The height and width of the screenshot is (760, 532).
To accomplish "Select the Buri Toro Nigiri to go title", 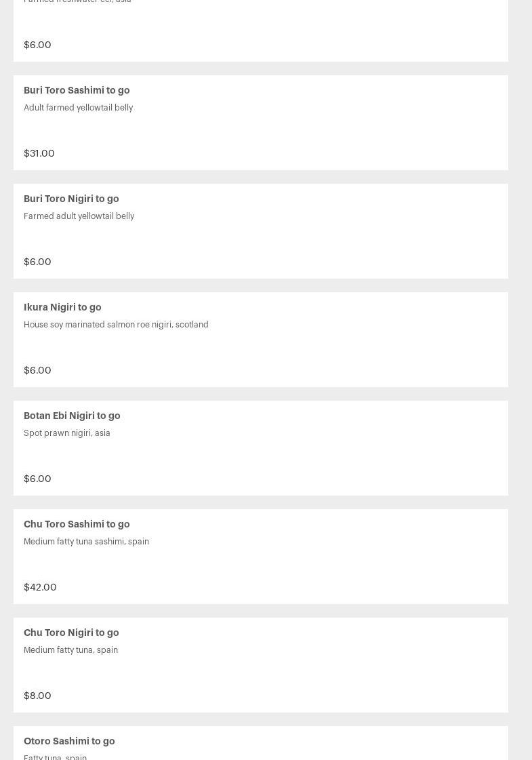I will [71, 199].
